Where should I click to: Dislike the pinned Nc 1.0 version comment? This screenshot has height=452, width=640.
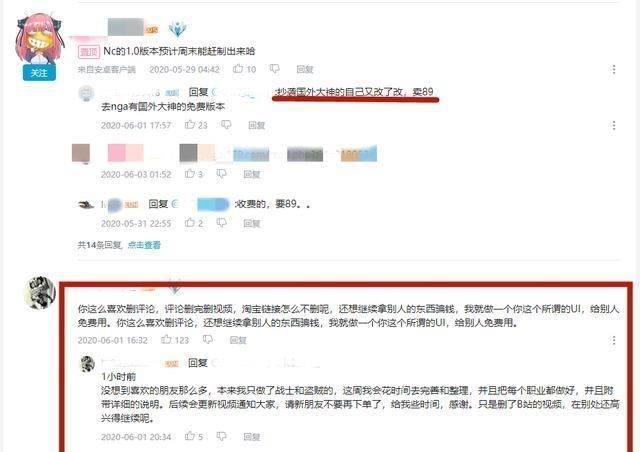pyautogui.click(x=275, y=69)
